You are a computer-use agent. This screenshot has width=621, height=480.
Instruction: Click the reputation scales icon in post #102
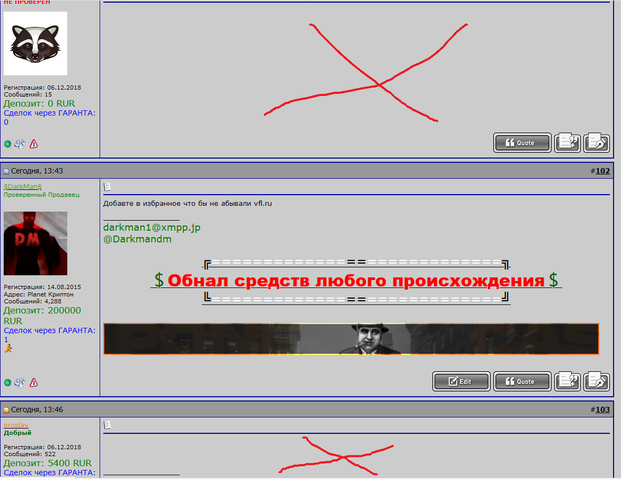20,382
